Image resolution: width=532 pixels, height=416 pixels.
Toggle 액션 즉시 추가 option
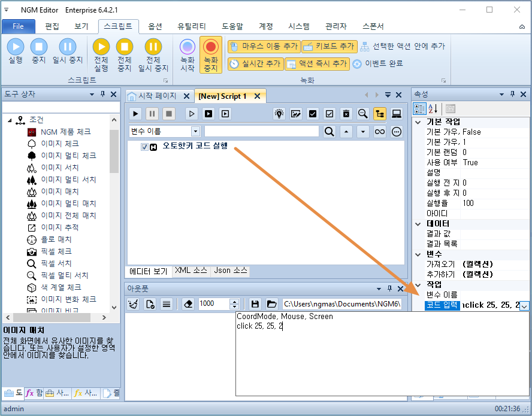click(318, 63)
